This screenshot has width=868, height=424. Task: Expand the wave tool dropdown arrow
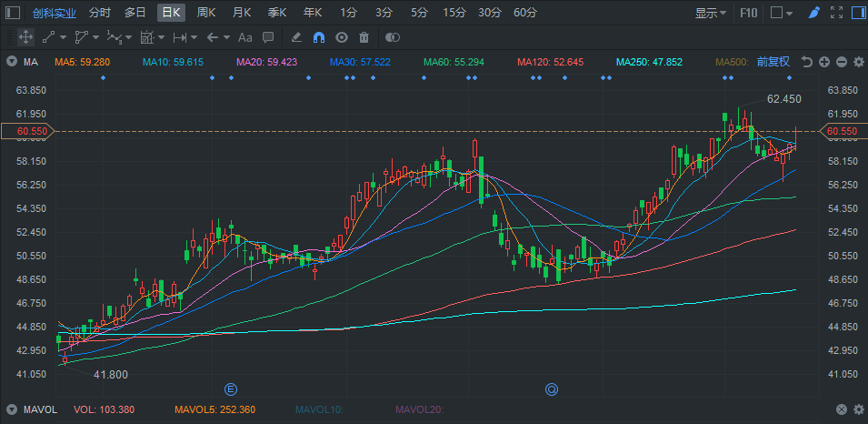pos(128,37)
